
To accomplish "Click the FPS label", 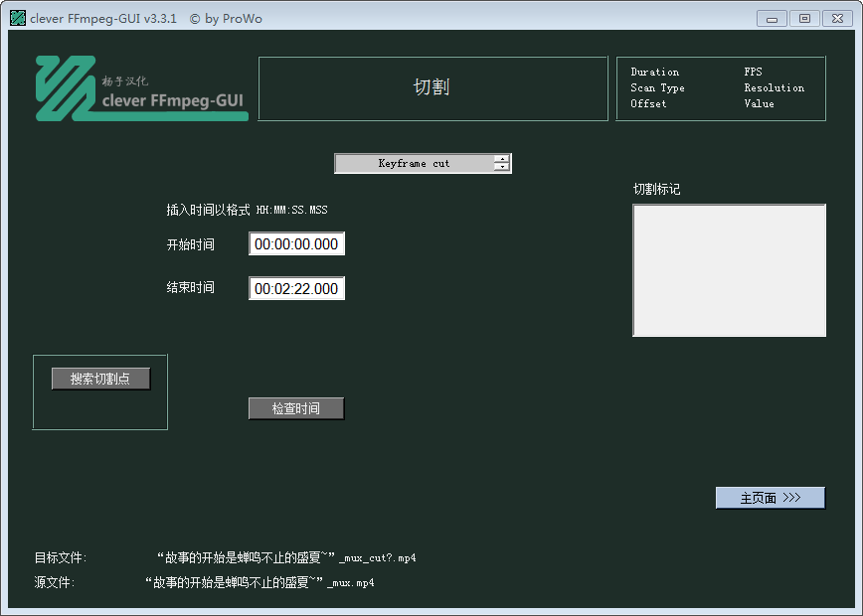I will (753, 73).
